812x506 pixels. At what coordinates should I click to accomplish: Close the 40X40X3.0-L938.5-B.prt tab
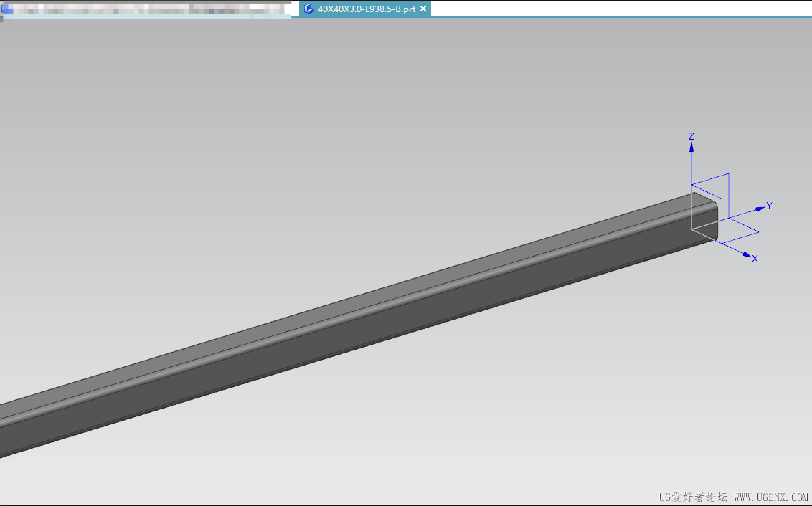pos(423,9)
